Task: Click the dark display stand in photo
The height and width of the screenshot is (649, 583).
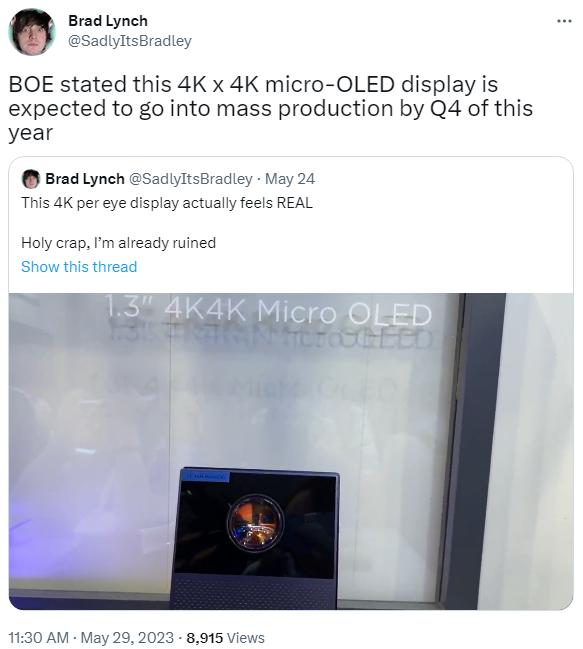Action: coord(255,538)
